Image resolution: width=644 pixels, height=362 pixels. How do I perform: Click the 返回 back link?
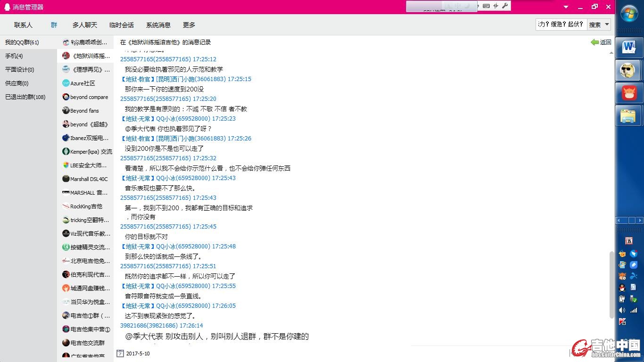[601, 42]
